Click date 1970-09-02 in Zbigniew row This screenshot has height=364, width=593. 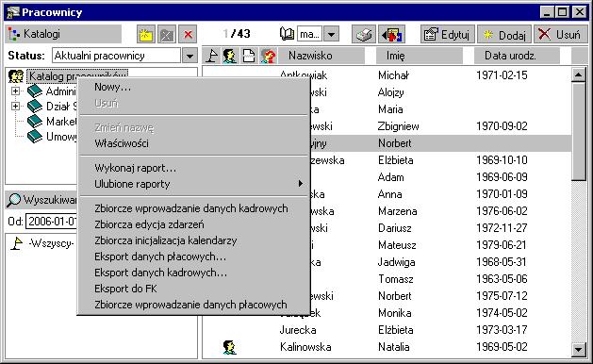[502, 126]
